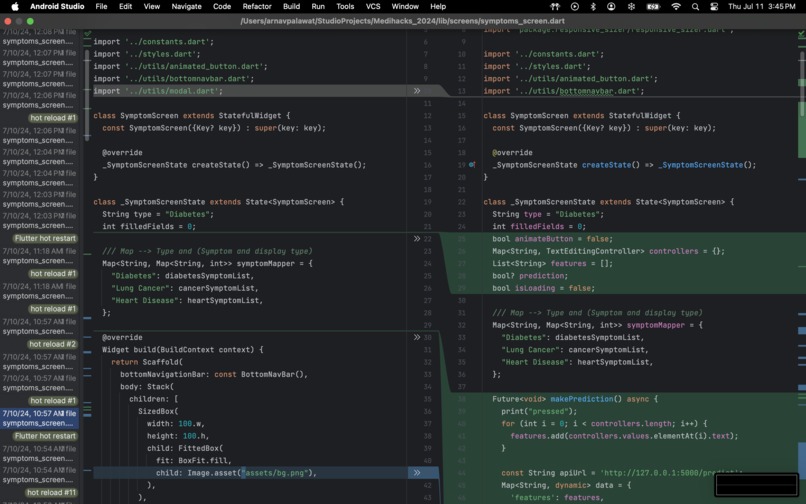Apply change arrow on Image.asset line
Screen dimensions: 806x504
click(x=417, y=473)
